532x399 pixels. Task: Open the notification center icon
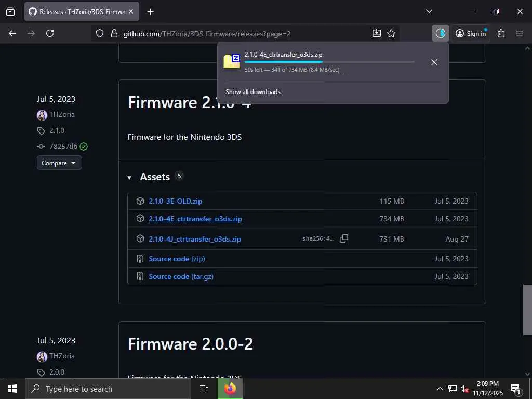click(515, 389)
